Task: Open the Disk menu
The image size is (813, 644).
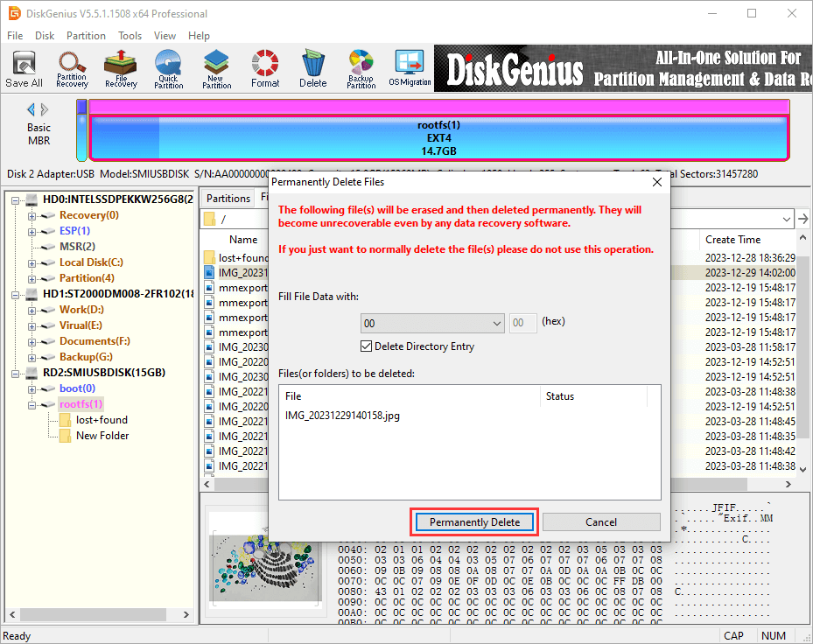Action: pyautogui.click(x=45, y=35)
